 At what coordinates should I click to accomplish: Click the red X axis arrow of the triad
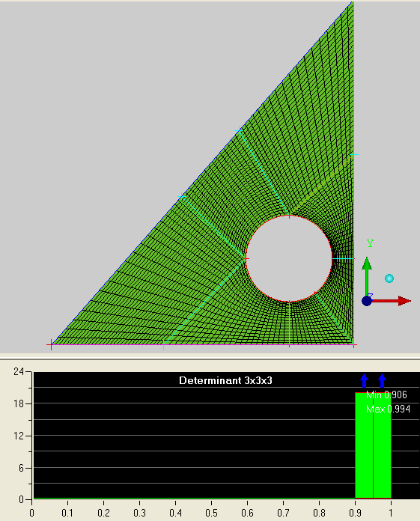392,301
